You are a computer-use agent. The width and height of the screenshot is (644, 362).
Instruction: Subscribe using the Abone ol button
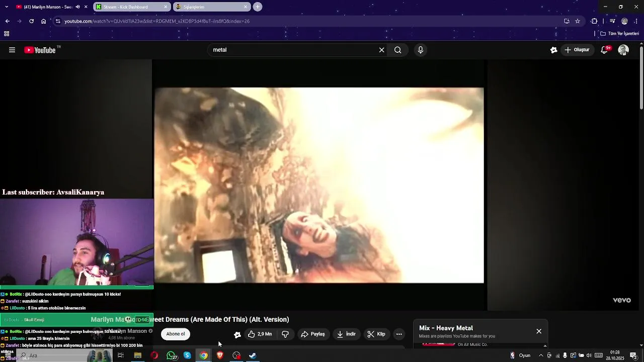[x=176, y=334]
